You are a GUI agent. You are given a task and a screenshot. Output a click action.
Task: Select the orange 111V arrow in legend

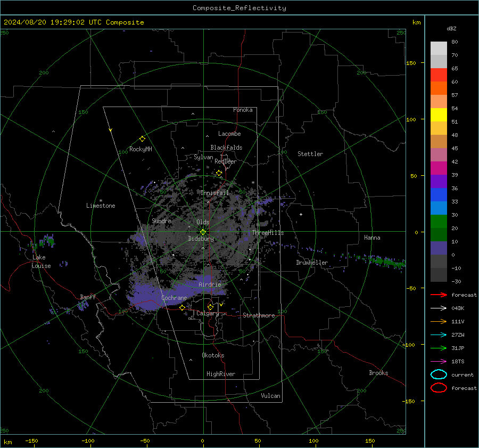439,321
